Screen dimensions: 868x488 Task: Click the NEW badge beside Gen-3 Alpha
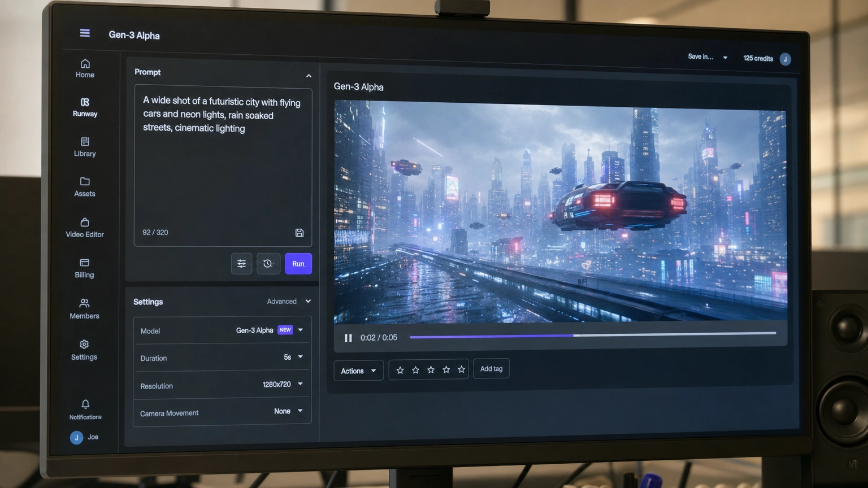pyautogui.click(x=285, y=330)
